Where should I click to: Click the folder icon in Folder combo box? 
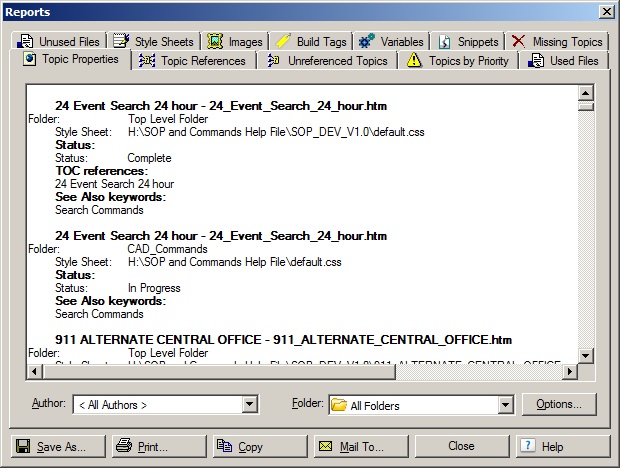(339, 405)
